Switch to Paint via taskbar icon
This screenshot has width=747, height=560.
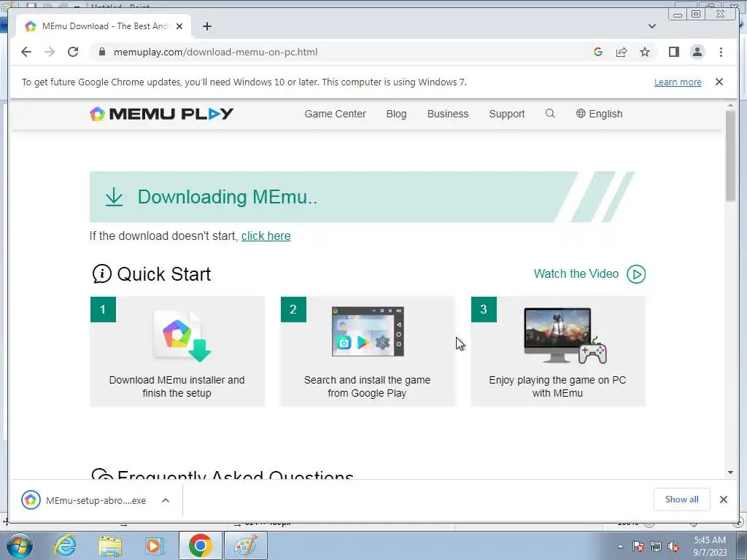246,545
